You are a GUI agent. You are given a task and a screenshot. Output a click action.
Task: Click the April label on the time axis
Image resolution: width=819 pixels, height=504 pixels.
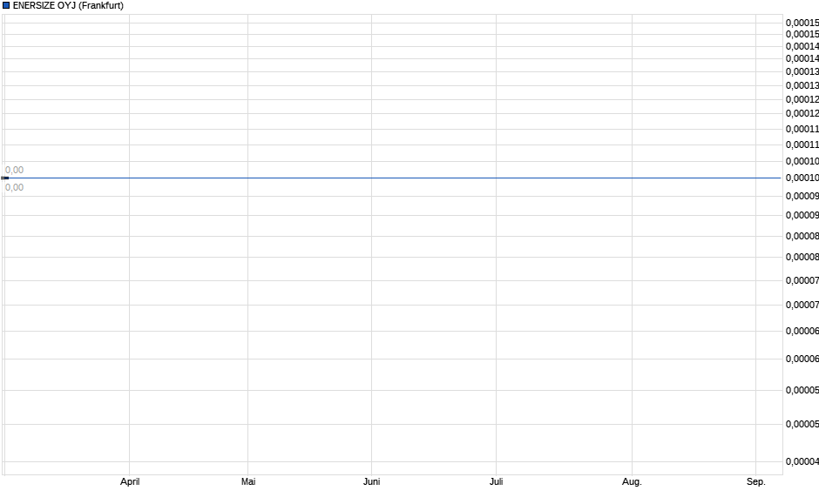(x=130, y=481)
